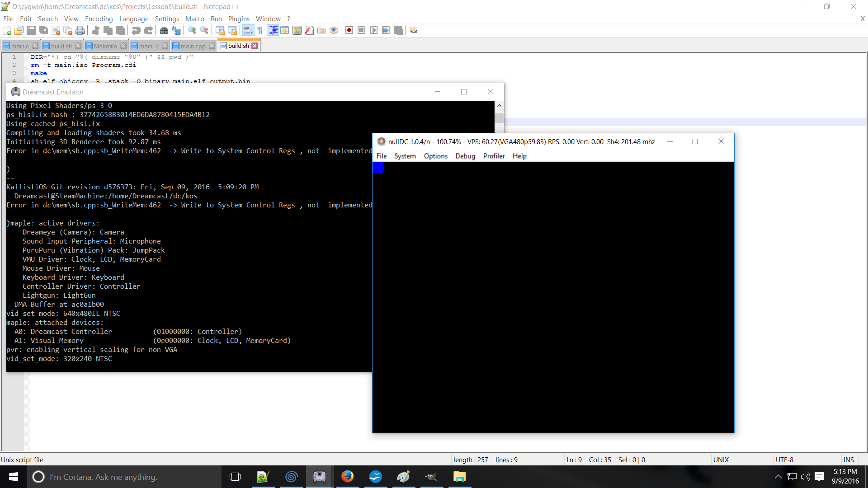Toggle synchronize vertical scrolling icon
The width and height of the screenshot is (868, 488).
pyautogui.click(x=220, y=30)
